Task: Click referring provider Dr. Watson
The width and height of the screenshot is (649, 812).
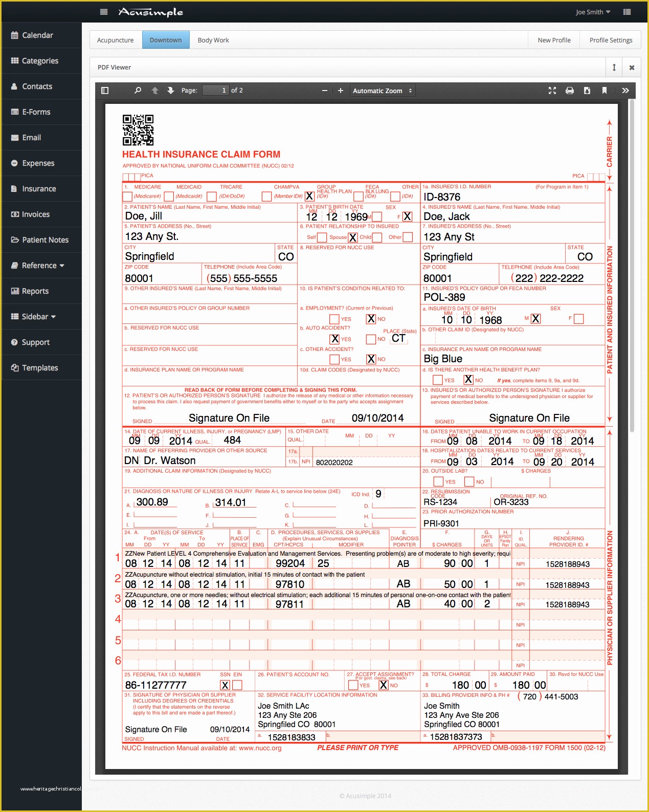Action: 170,460
